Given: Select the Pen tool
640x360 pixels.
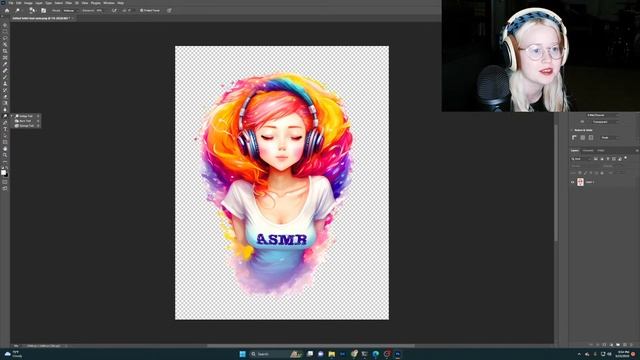Looking at the screenshot, I should [5, 122].
